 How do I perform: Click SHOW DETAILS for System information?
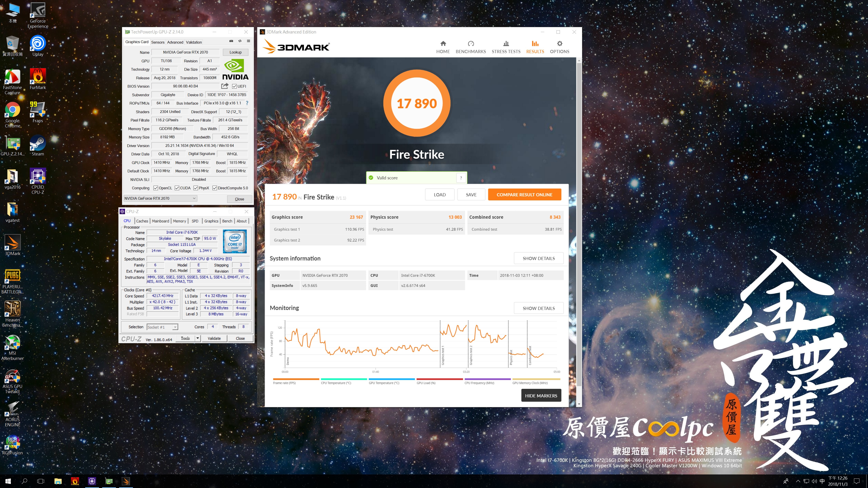point(538,258)
